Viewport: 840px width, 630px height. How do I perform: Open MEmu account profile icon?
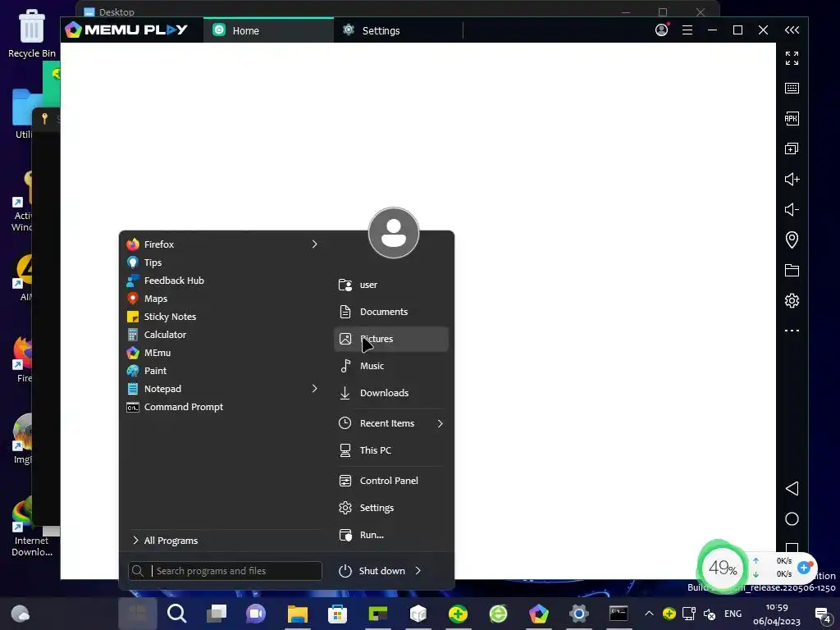tap(662, 30)
